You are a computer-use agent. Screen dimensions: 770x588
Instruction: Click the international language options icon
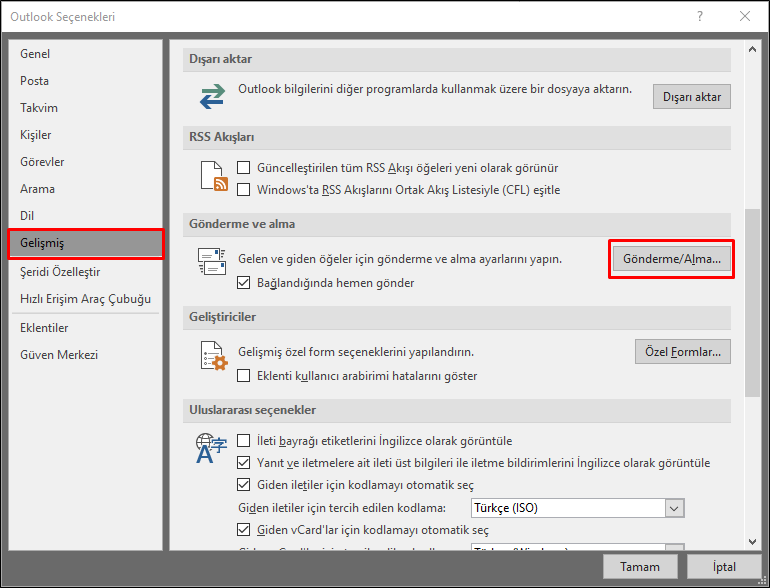click(x=211, y=448)
